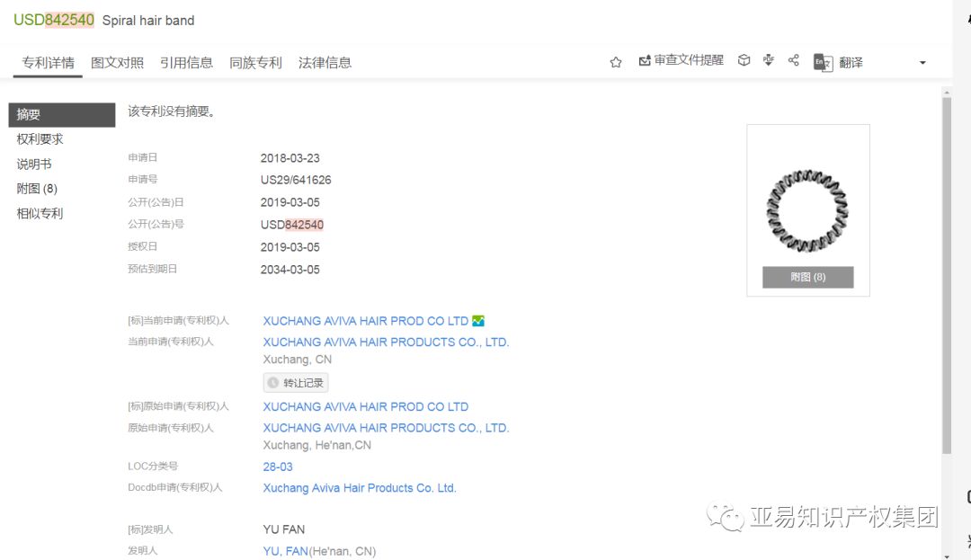This screenshot has height=560, width=971.
Task: Open the 法律信息 tab
Action: click(325, 63)
